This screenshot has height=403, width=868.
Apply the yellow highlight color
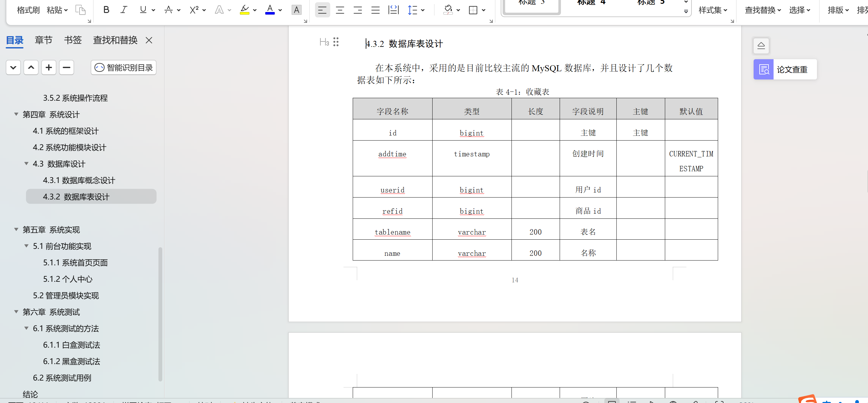tap(244, 10)
